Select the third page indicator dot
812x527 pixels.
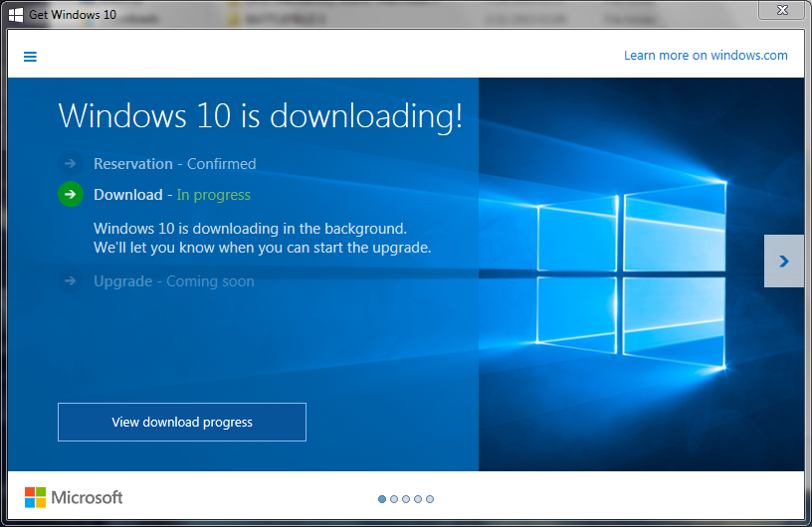(x=406, y=499)
